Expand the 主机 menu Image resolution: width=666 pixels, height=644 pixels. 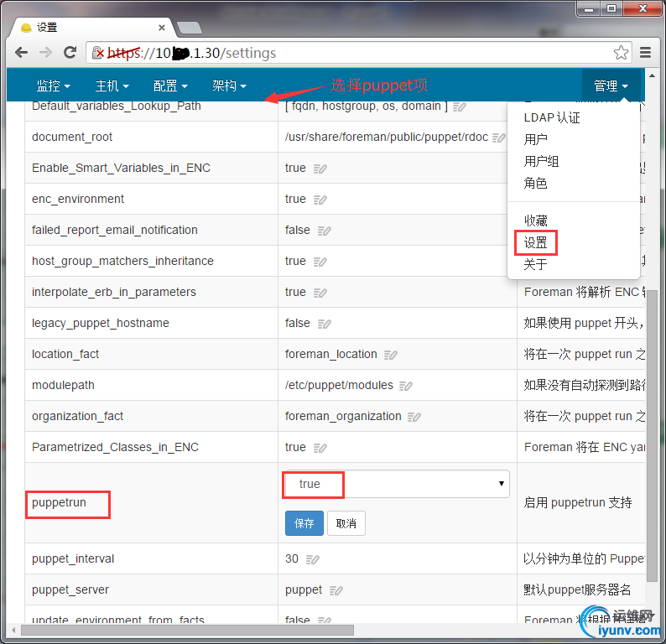point(112,86)
